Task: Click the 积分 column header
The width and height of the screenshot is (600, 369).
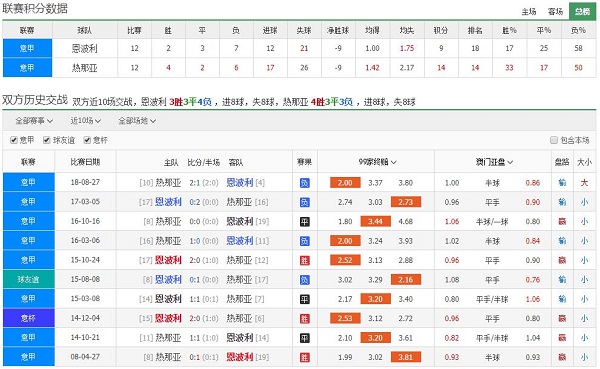Action: click(x=441, y=30)
